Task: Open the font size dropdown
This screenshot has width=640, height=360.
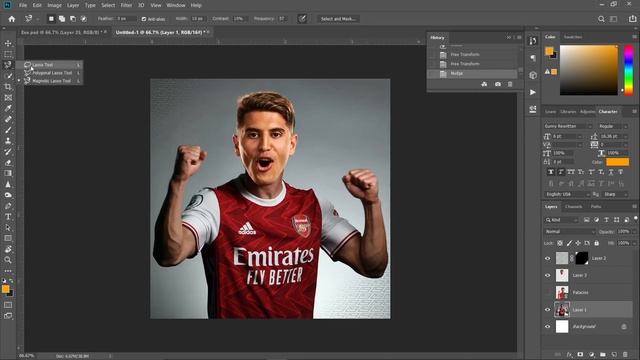Action: [x=579, y=136]
